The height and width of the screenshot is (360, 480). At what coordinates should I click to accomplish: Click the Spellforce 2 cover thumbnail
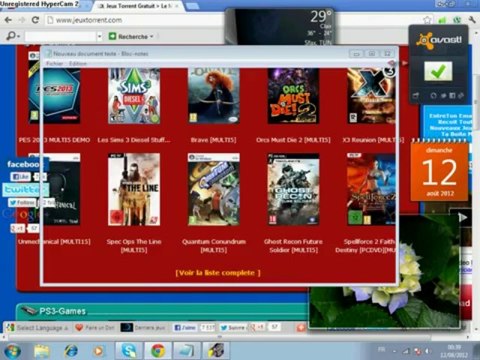[371, 189]
